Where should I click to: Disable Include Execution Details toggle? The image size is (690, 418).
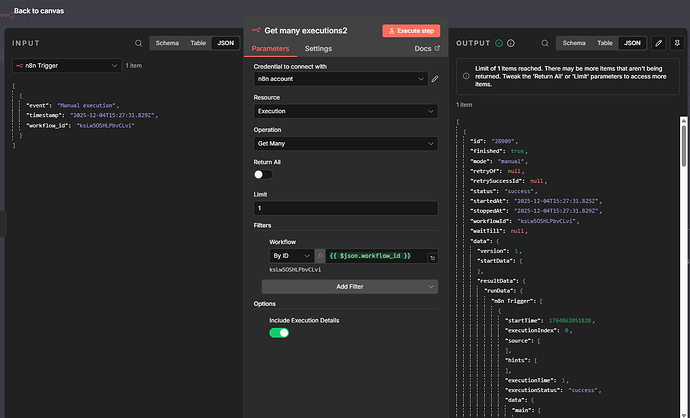coord(278,332)
